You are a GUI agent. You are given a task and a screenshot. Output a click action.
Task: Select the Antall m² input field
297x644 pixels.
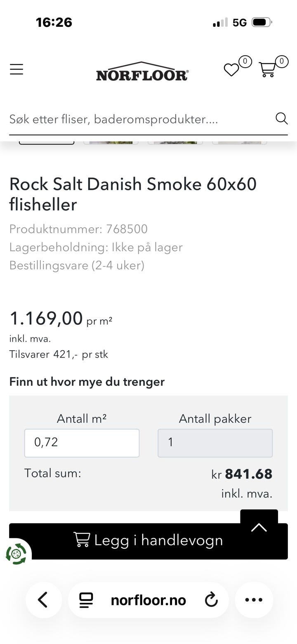[82, 443]
